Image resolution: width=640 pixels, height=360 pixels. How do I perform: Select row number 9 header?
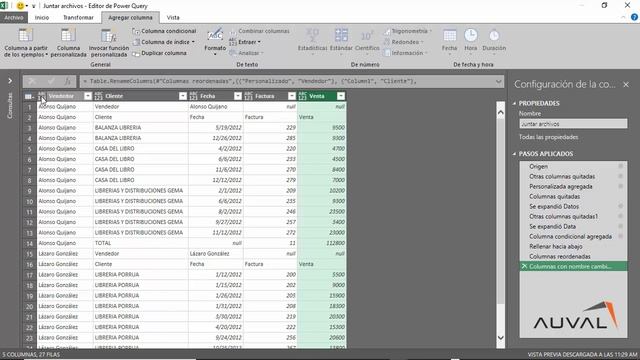point(29,191)
